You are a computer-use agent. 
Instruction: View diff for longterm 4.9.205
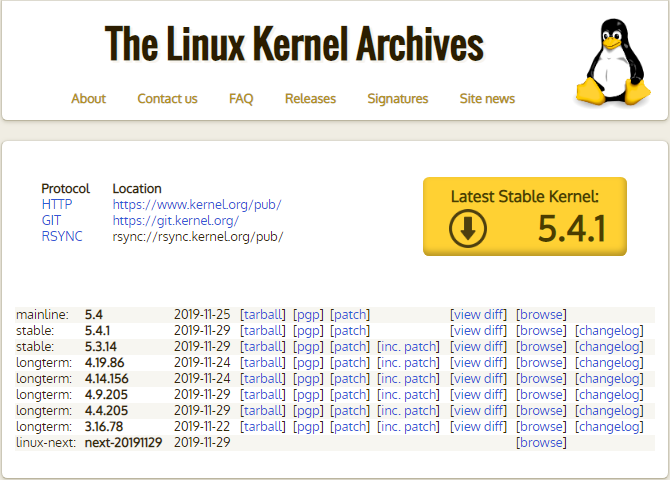coord(478,395)
